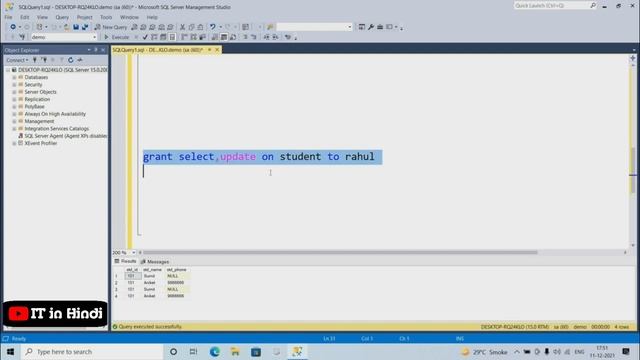Image resolution: width=640 pixels, height=360 pixels.
Task: Click the Parse checkmark icon
Action: (x=145, y=37)
